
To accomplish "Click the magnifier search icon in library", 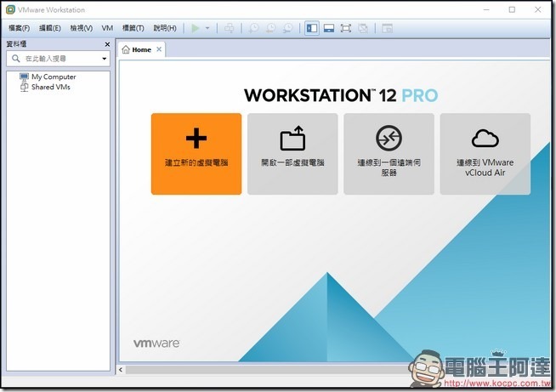I will point(15,59).
